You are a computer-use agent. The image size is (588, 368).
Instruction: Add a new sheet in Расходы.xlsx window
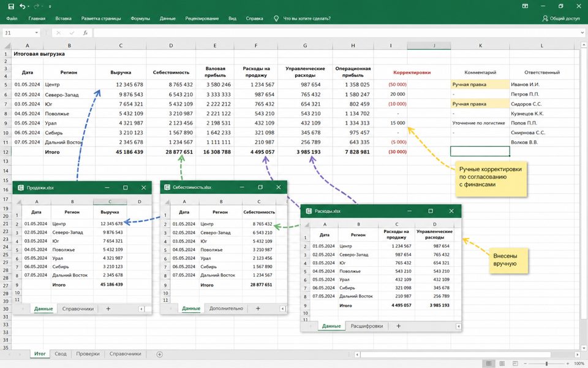point(398,326)
